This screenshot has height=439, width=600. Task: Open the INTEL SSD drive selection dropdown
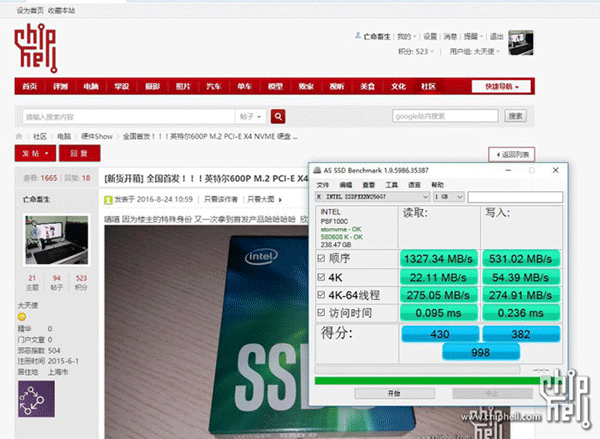[373, 197]
